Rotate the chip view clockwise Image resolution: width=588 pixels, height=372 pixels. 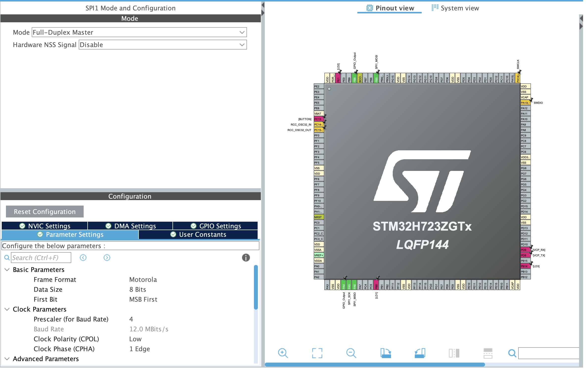386,353
